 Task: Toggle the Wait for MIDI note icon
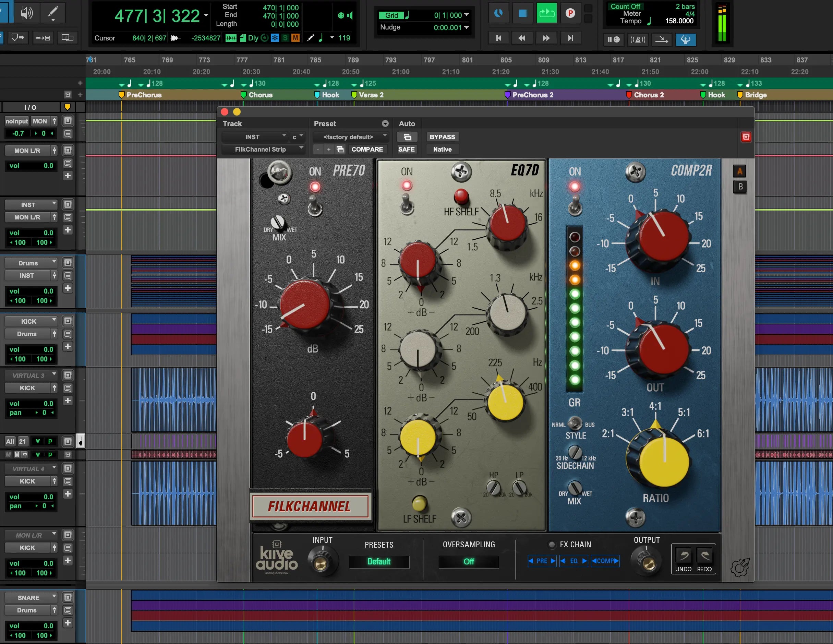tap(613, 39)
